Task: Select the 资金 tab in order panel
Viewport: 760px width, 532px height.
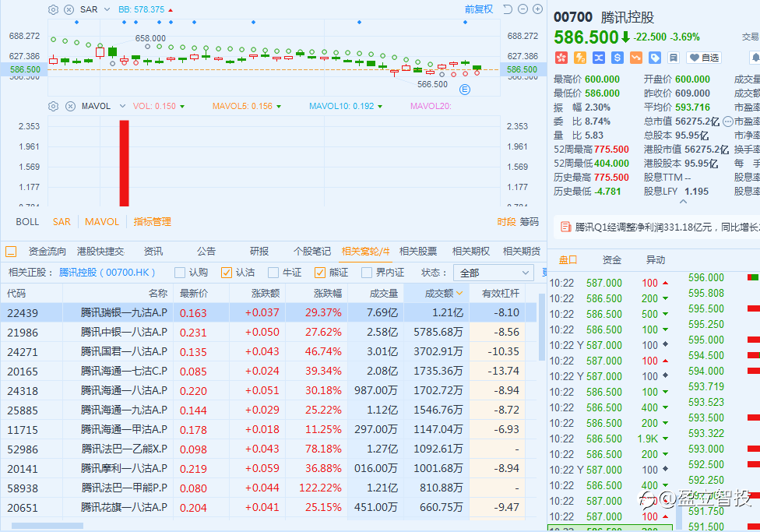Action: coord(612,260)
